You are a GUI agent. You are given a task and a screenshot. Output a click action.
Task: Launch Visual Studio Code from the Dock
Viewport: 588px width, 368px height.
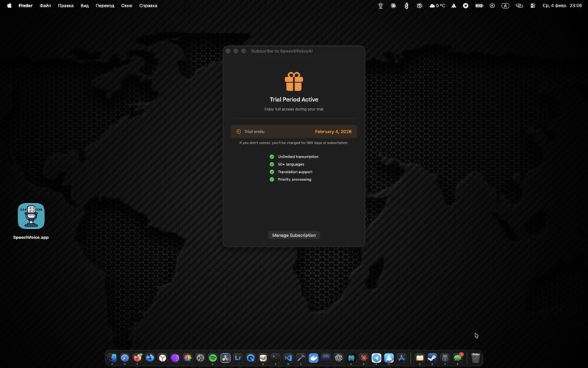pos(288,358)
